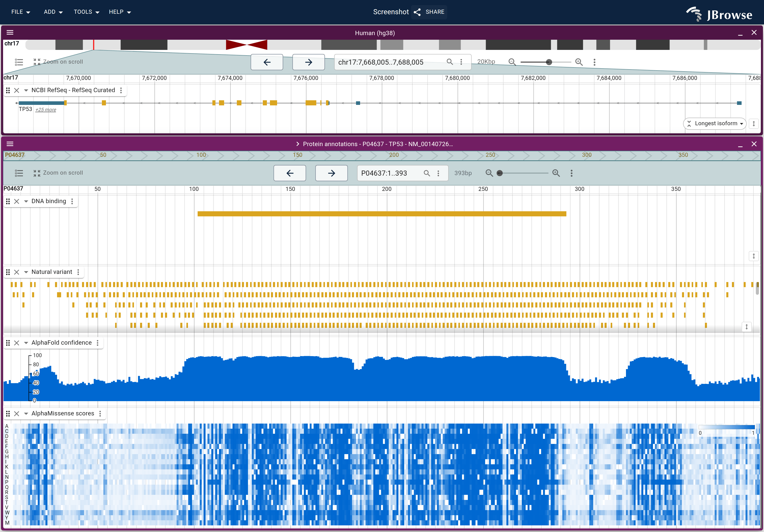The image size is (764, 532).
Task: Close the AlphaMissense scores track
Action: [x=17, y=414]
